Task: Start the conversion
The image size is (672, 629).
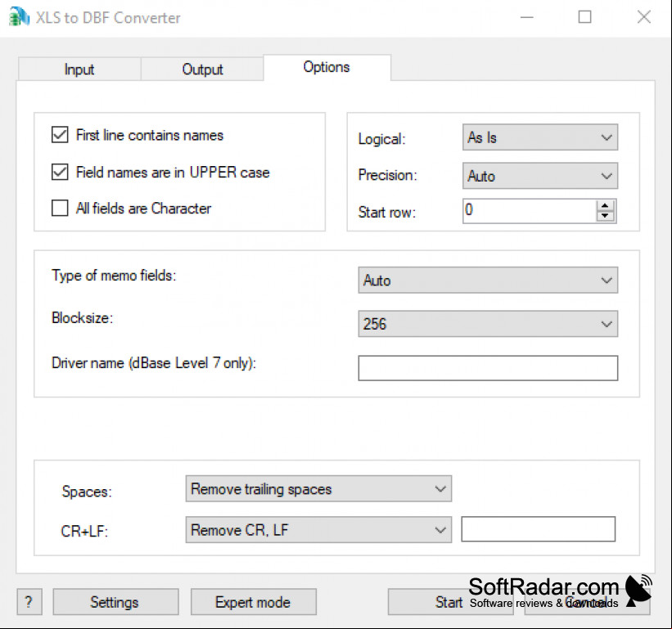Action: click(x=450, y=601)
